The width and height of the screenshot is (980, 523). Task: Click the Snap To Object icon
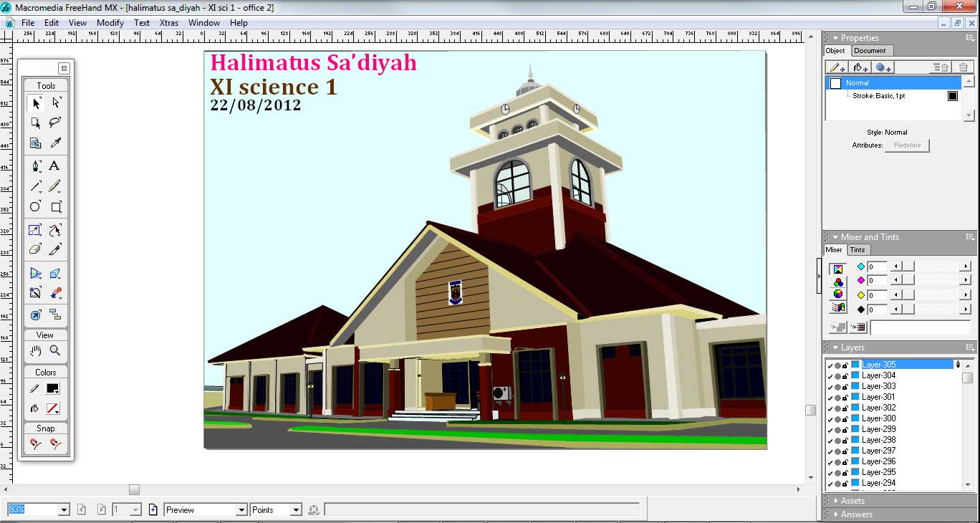(x=56, y=444)
